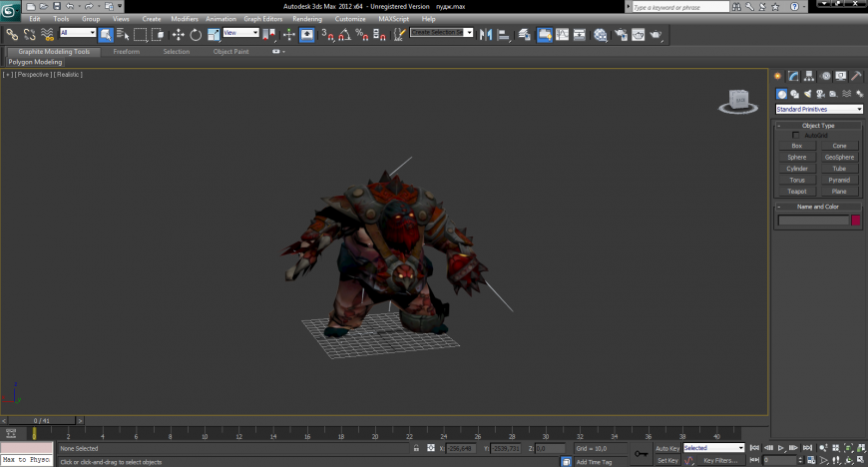
Task: Switch to the Cameras creation category
Action: point(820,94)
